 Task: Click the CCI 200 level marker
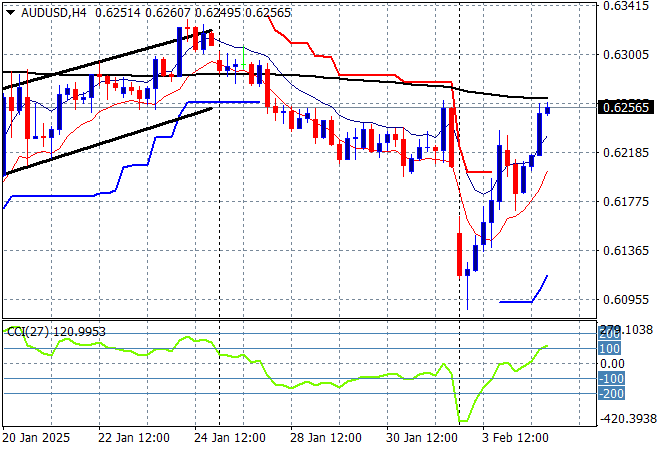point(609,333)
